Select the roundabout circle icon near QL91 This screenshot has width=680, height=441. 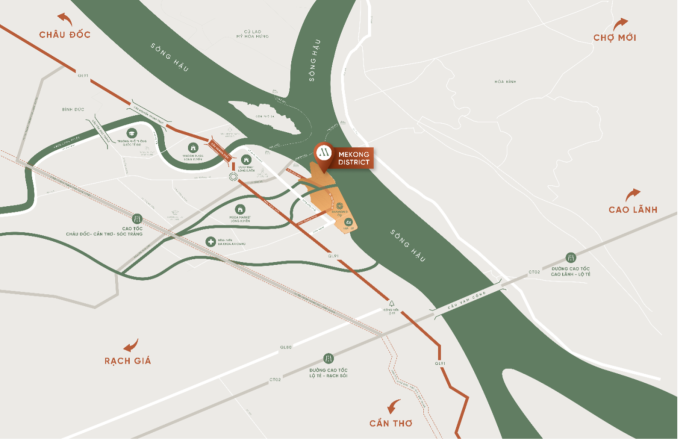[x=233, y=176]
